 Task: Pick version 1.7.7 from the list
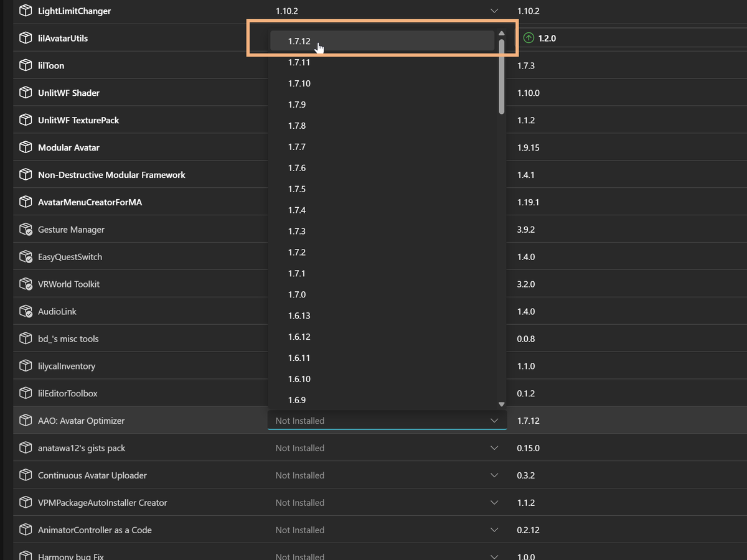click(382, 147)
